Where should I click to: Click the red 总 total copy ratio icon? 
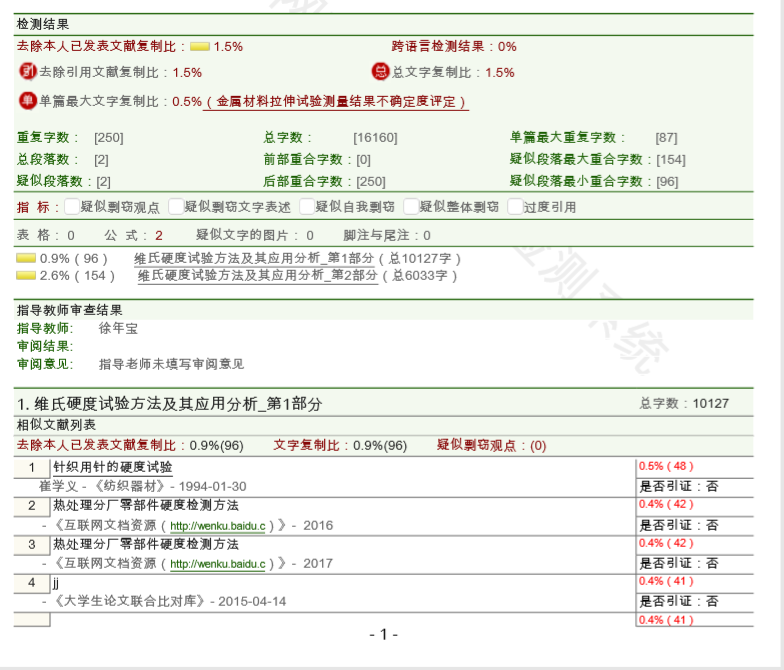380,72
